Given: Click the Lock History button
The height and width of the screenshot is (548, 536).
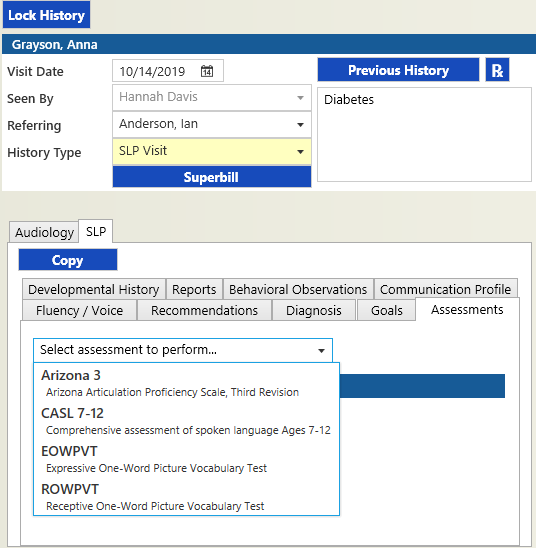Looking at the screenshot, I should pyautogui.click(x=46, y=15).
